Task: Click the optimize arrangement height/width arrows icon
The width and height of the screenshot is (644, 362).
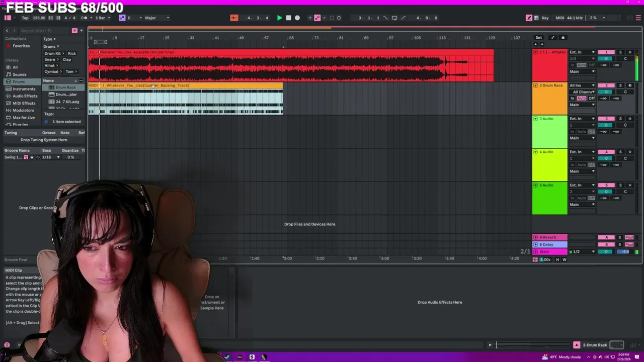Action: click(552, 38)
